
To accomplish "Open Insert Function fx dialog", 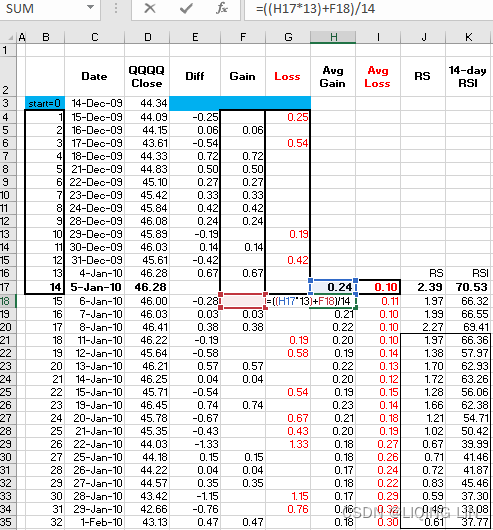I will click(x=222, y=8).
